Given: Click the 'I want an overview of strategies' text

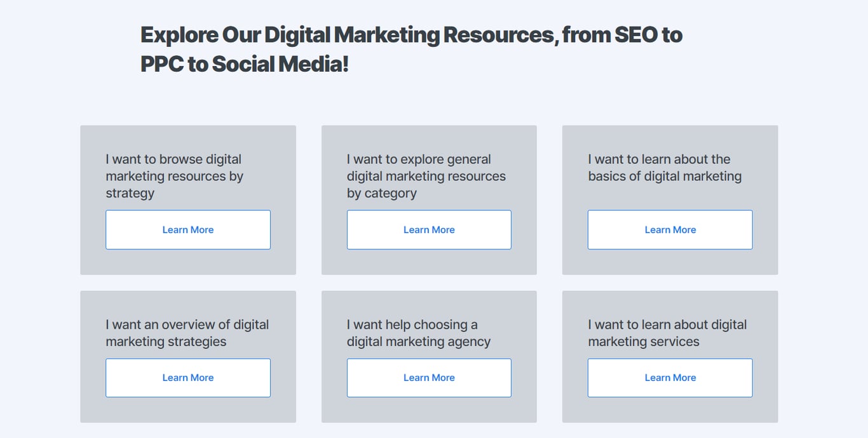Looking at the screenshot, I should (187, 333).
